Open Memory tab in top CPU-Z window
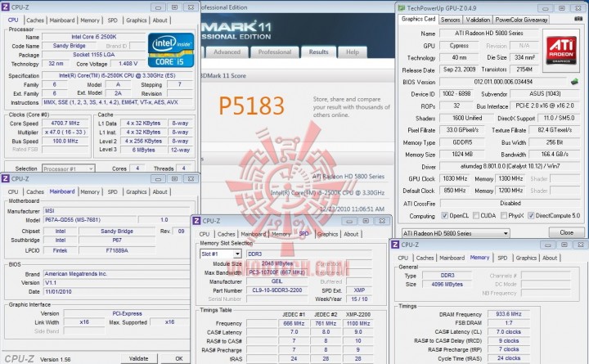This screenshot has width=589, height=364. click(x=90, y=20)
